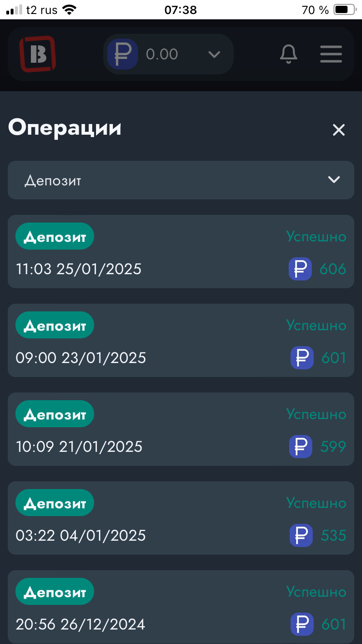This screenshot has height=644, width=362.
Task: Select the Депозит badge dated 23/01/2025
Action: [55, 325]
